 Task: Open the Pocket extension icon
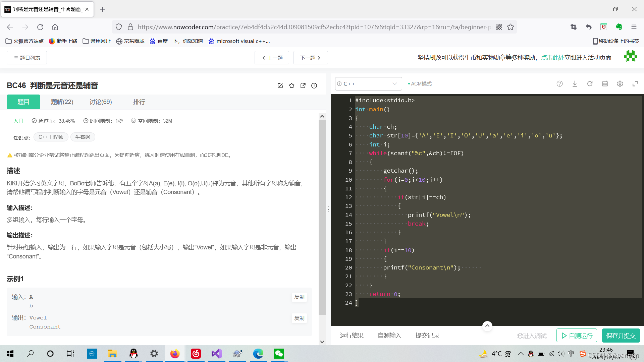[x=604, y=27]
